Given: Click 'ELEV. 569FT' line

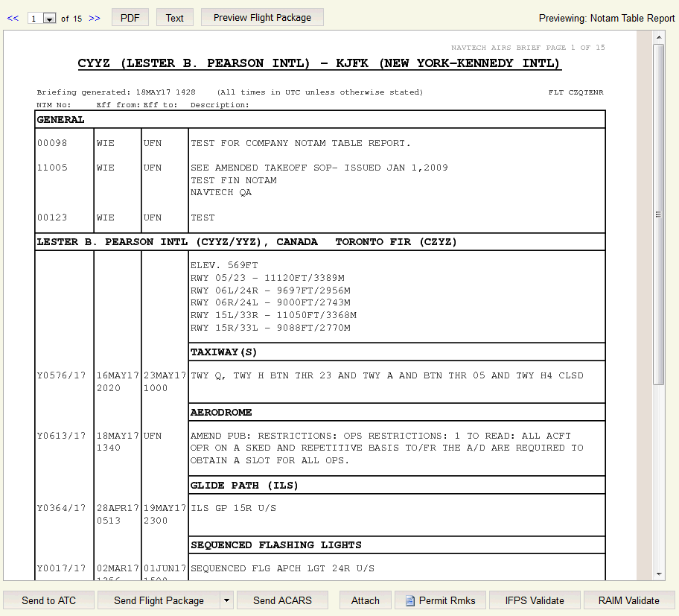Looking at the screenshot, I should tap(224, 265).
